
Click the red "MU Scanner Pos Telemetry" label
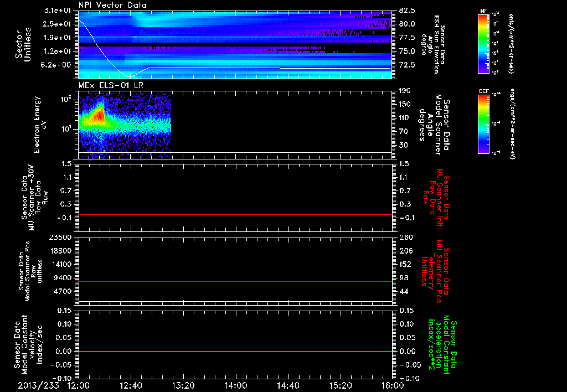click(435, 271)
